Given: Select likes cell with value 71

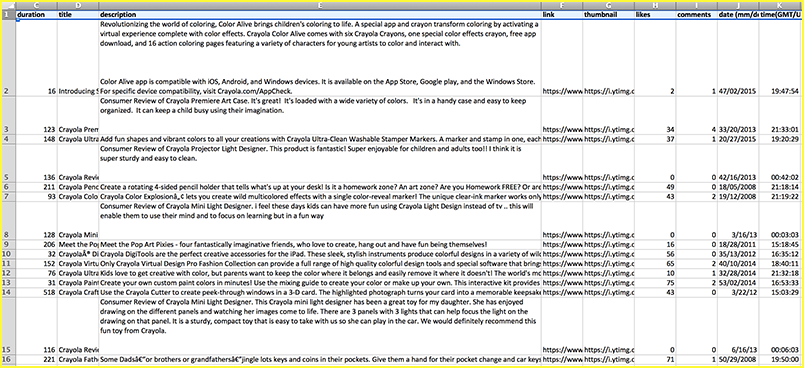Looking at the screenshot, I should (655, 359).
